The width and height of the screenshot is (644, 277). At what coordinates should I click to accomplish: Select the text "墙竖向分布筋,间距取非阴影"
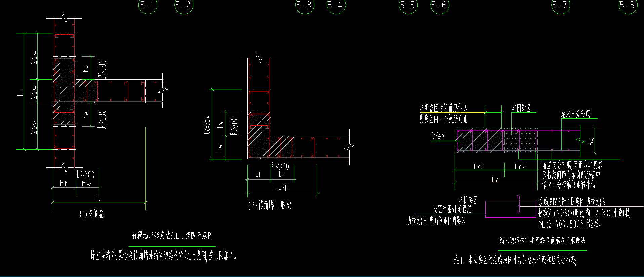click(x=572, y=165)
